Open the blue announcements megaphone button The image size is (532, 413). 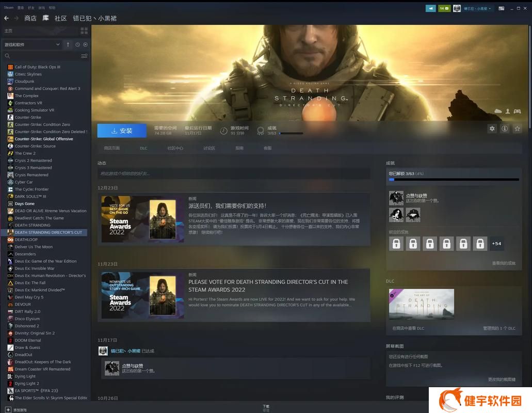430,8
